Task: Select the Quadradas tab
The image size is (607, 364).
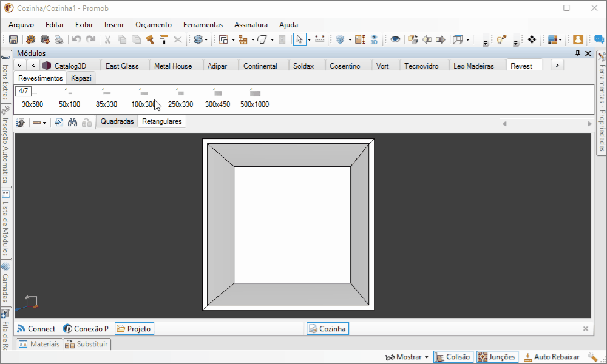Action: click(x=117, y=121)
